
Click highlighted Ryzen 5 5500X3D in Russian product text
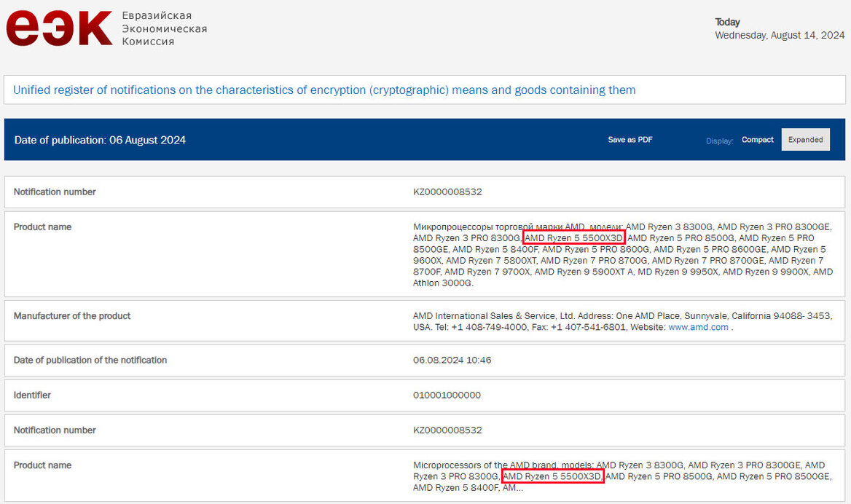pyautogui.click(x=574, y=238)
